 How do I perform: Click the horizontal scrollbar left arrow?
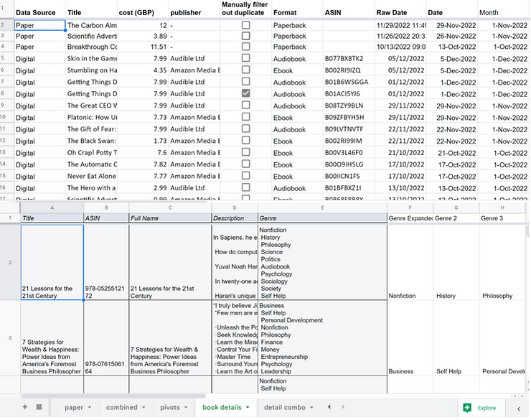(x=515, y=396)
